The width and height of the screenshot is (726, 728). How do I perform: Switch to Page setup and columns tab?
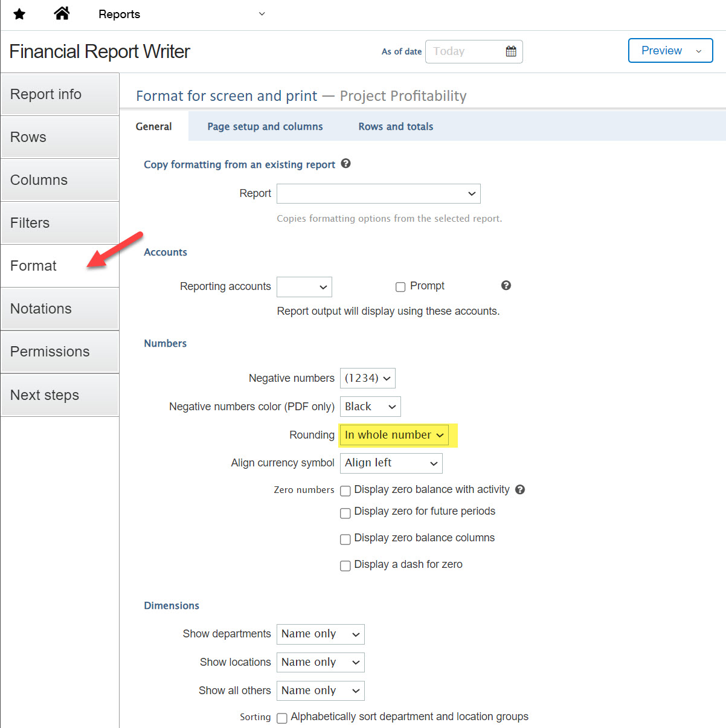point(265,126)
